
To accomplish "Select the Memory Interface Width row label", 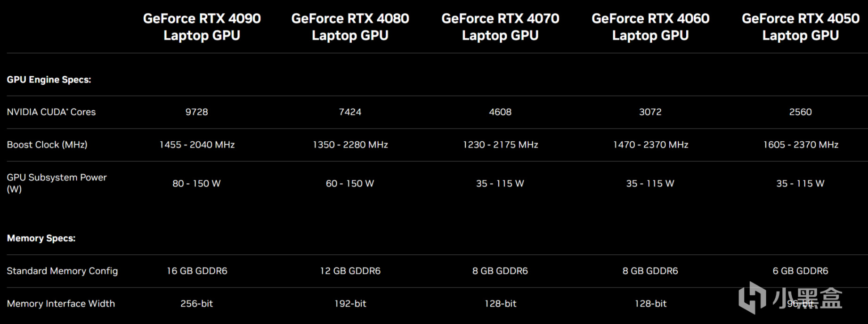I will 61,304.
